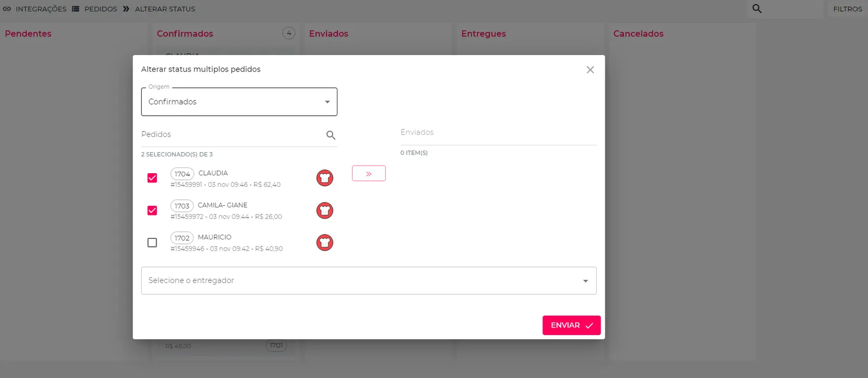This screenshot has height=378, width=868.
Task: Click the customer name MAURICIO
Action: [214, 237]
